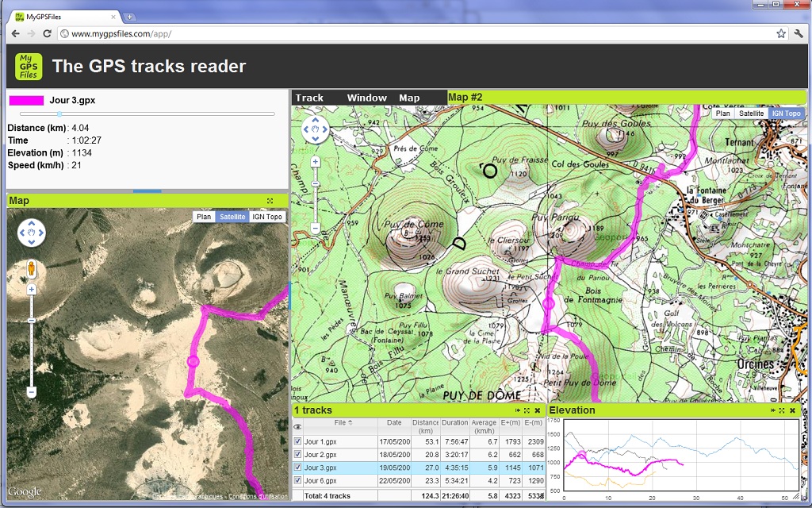The image size is (812, 508).
Task: Select Satellite view on the left map
Action: pyautogui.click(x=232, y=217)
